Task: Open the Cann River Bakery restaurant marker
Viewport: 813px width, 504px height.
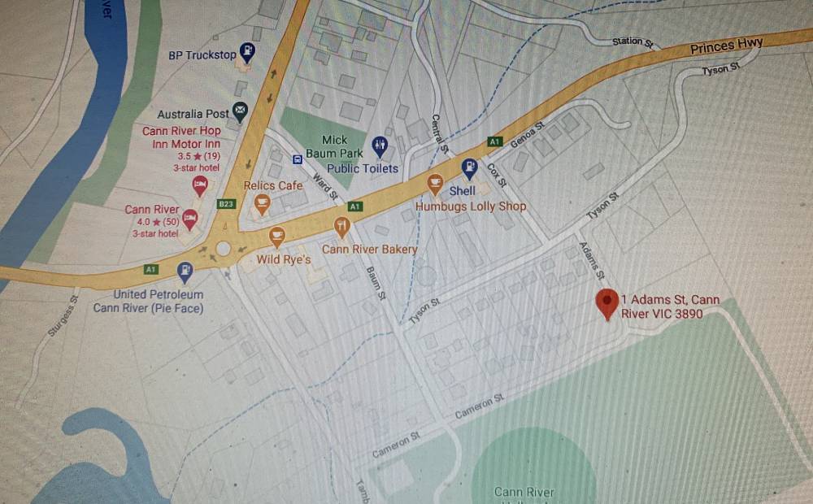Action: point(341,227)
